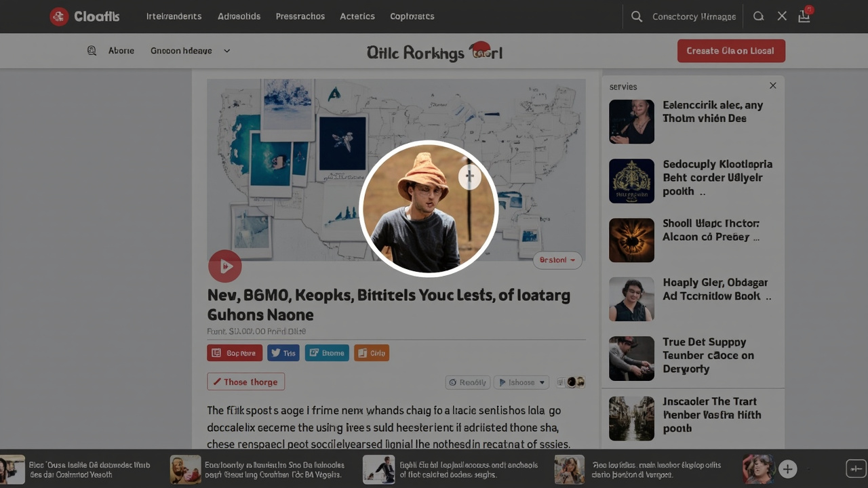Click the Readily button with circle icon

pos(468,382)
